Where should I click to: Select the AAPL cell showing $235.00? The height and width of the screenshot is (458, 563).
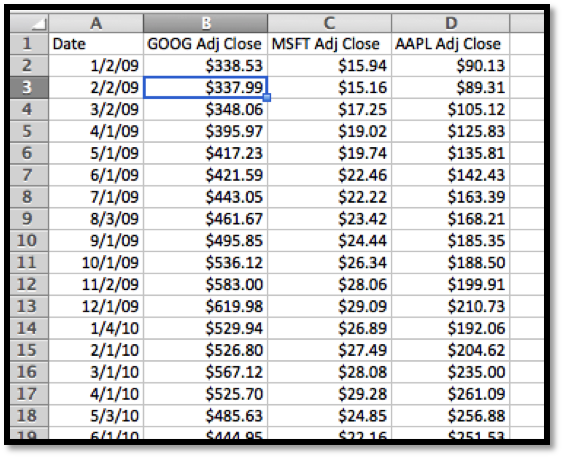coord(451,372)
